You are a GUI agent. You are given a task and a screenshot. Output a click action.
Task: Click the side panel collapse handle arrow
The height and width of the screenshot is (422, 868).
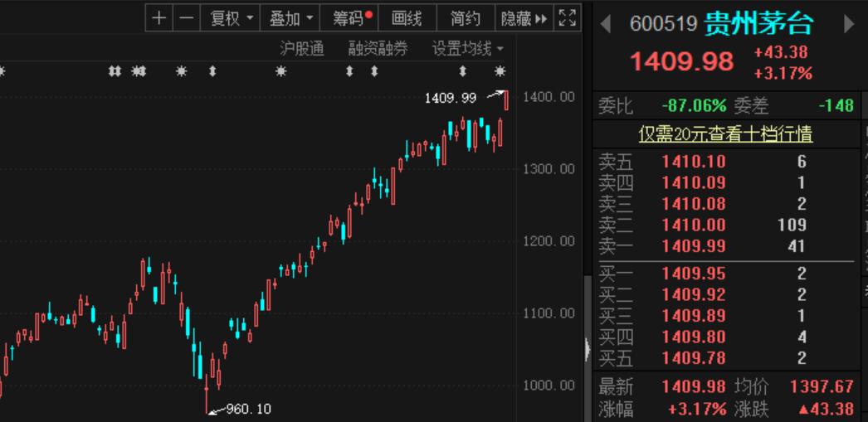click(x=588, y=350)
